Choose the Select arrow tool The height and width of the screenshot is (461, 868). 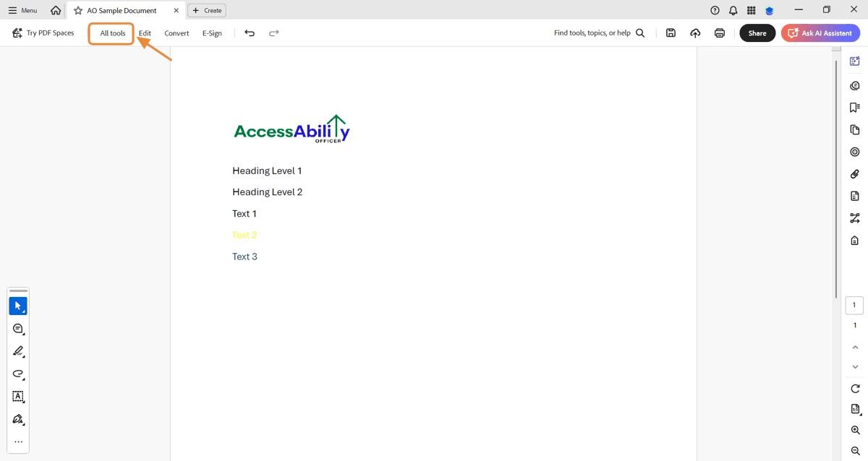coord(18,306)
